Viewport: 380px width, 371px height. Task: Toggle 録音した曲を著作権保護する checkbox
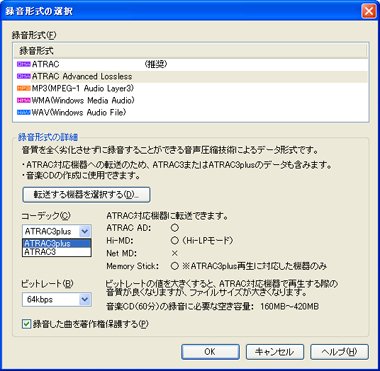point(26,324)
